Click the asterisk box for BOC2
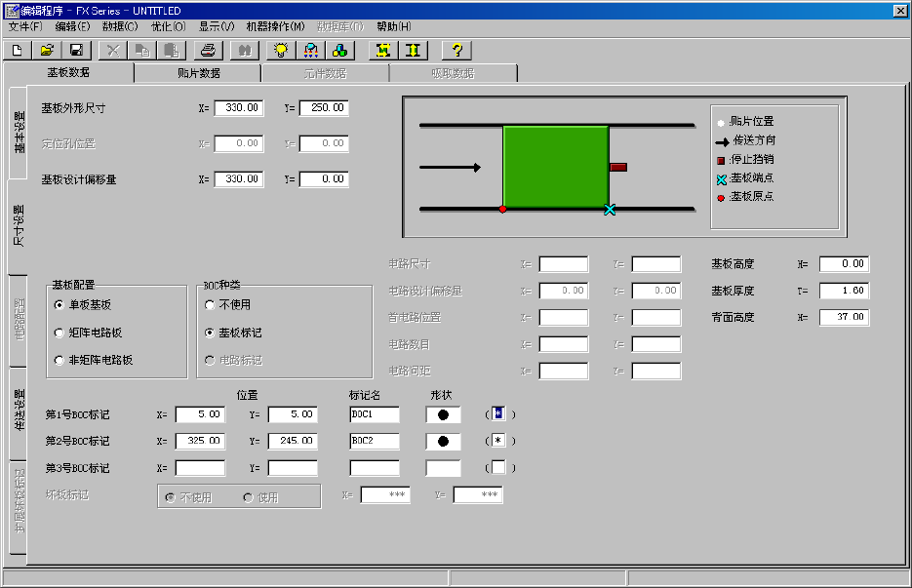This screenshot has width=912, height=588. (x=498, y=441)
